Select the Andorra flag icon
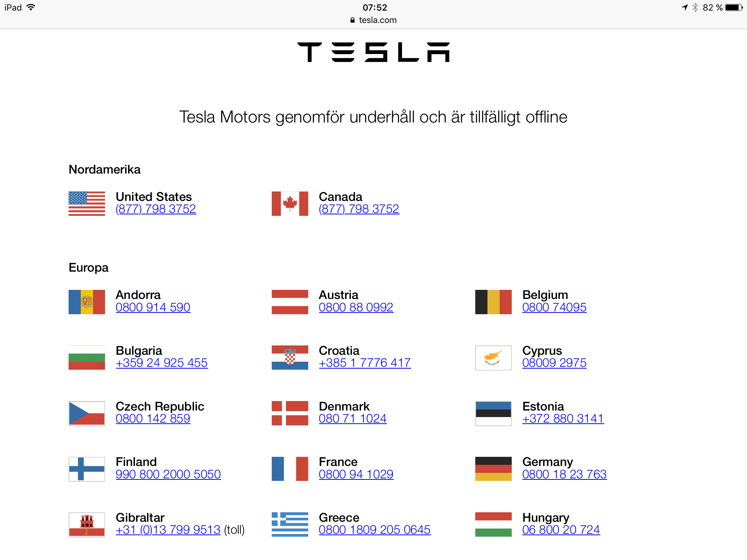Viewport: 747px width, 560px height. pos(87,302)
